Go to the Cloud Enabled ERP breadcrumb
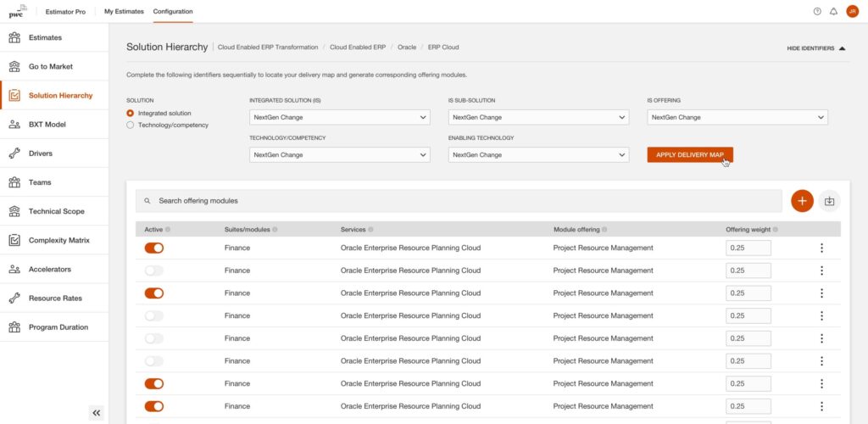868x424 pixels. coord(358,47)
